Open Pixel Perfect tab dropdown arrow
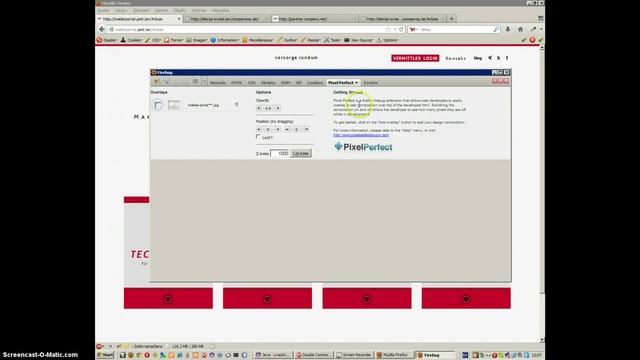The image size is (640, 360). tap(356, 82)
